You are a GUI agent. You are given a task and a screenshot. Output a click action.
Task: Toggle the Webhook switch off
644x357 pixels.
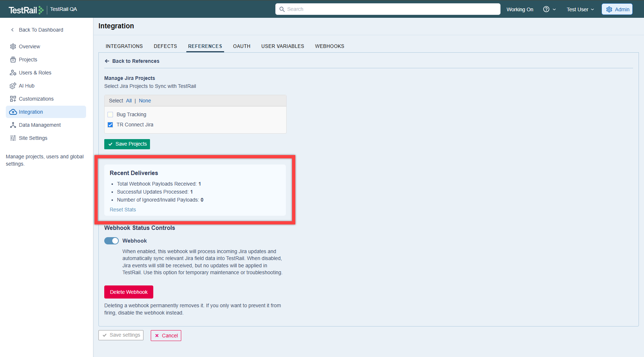point(112,241)
